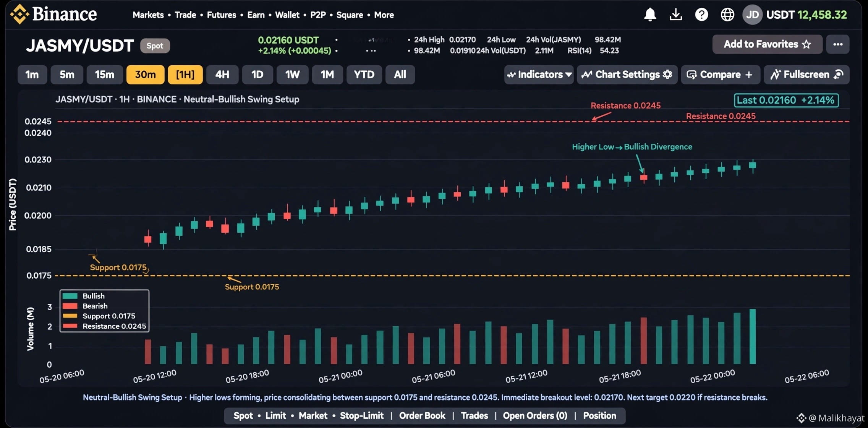This screenshot has width=868, height=428.
Task: Expand the Indicators dropdown arrow
Action: tap(568, 75)
